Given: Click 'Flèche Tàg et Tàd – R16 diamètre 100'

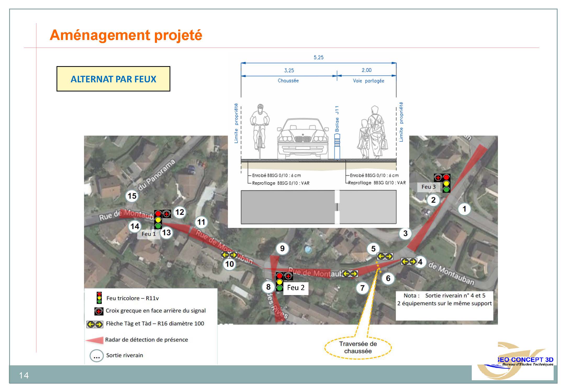Looking at the screenshot, I should click(155, 324).
